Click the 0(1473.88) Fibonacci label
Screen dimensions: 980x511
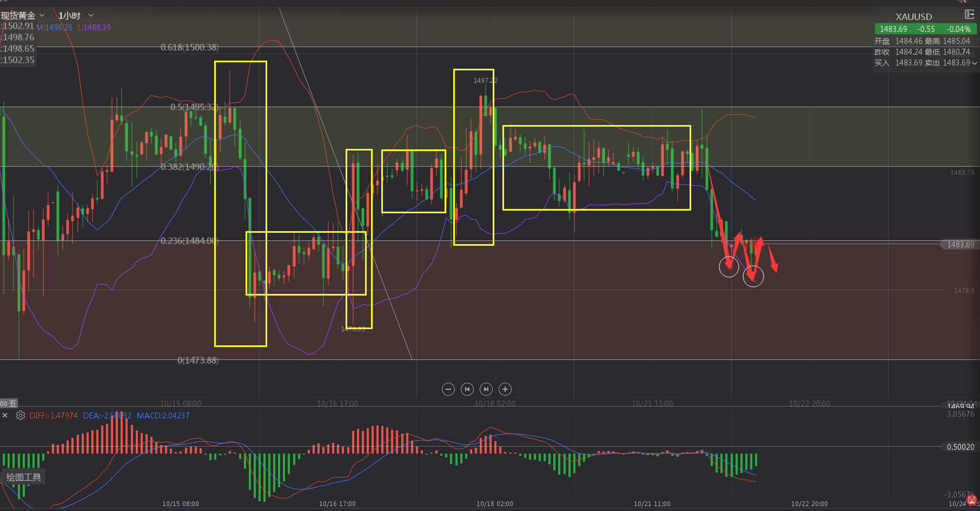[198, 361]
